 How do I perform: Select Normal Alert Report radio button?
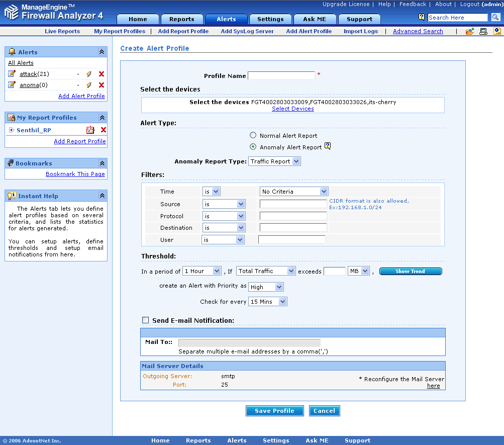tap(253, 135)
